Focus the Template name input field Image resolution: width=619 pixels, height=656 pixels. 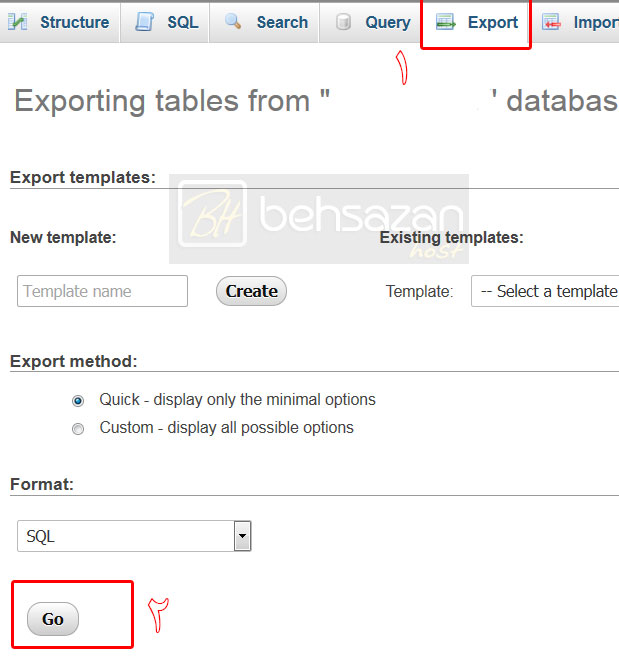point(102,291)
